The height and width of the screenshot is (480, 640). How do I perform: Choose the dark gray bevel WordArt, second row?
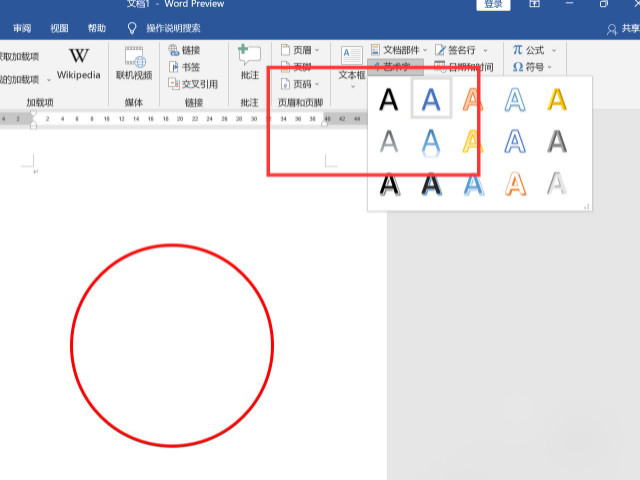tap(557, 142)
